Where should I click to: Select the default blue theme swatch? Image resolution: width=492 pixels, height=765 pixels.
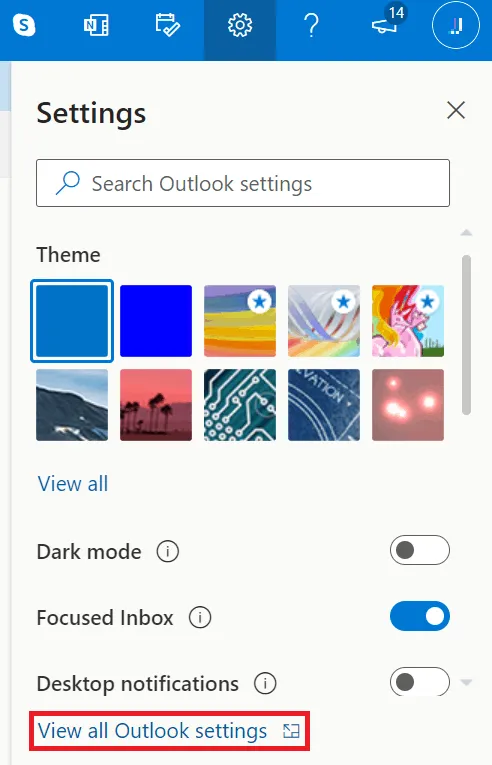(72, 321)
